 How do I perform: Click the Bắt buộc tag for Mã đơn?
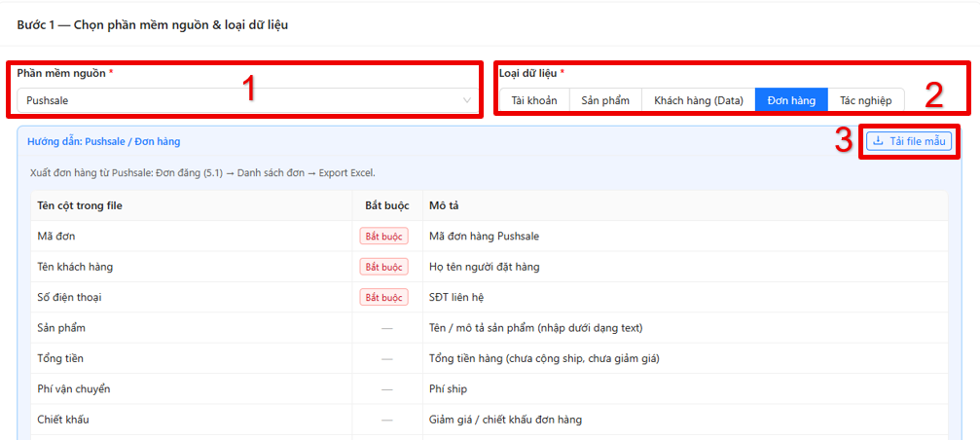383,237
